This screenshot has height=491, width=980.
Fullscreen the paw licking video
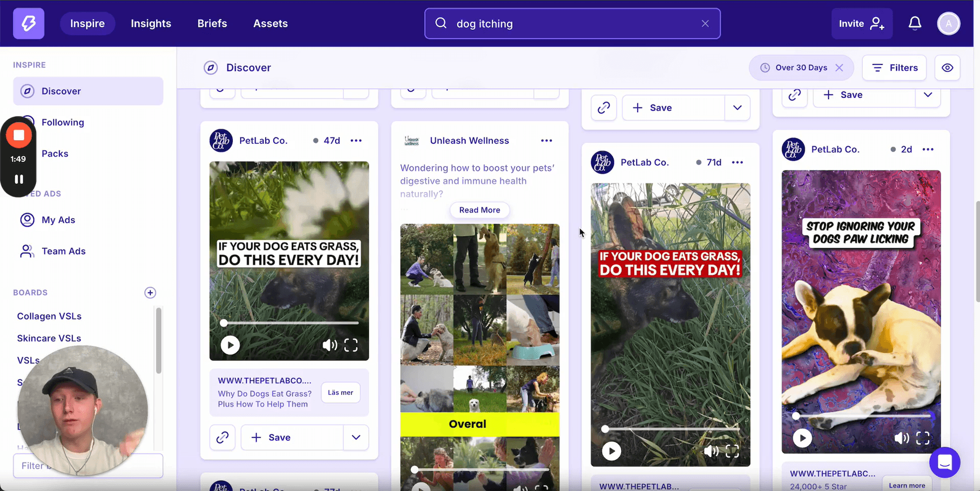(923, 438)
